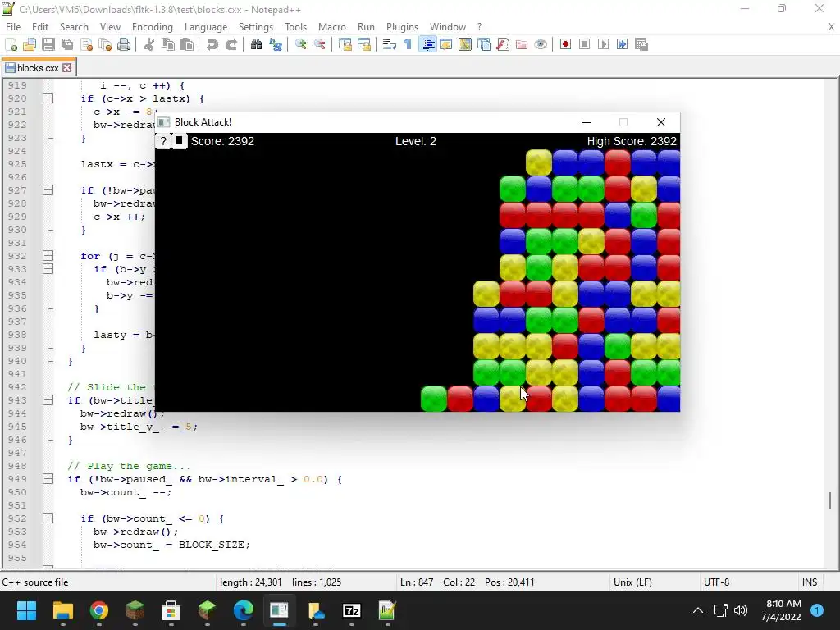This screenshot has width=840, height=630.
Task: Open the Search menu
Action: pos(74,27)
